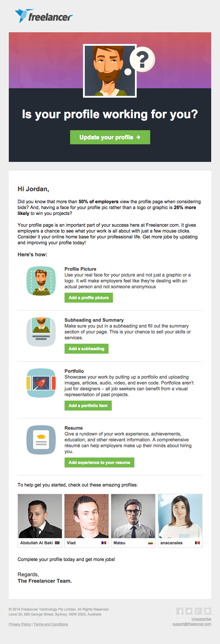Click the Profile Picture illustration icon
The image size is (220, 644).
[x=41, y=281]
